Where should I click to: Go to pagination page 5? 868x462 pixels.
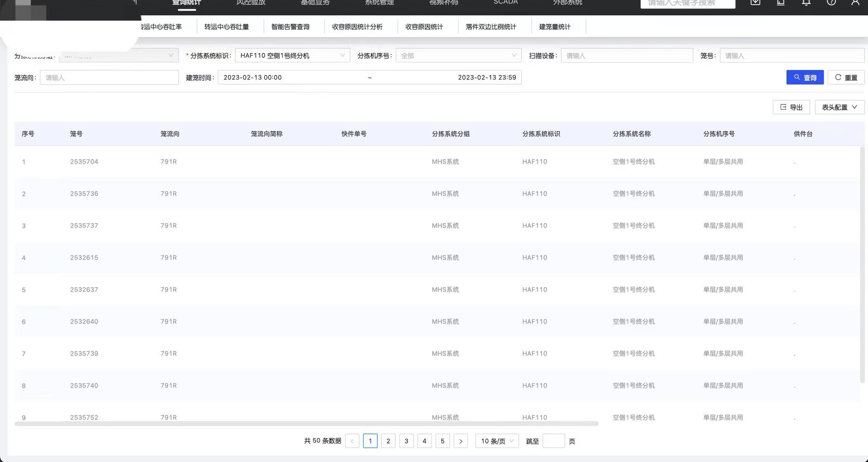[443, 441]
